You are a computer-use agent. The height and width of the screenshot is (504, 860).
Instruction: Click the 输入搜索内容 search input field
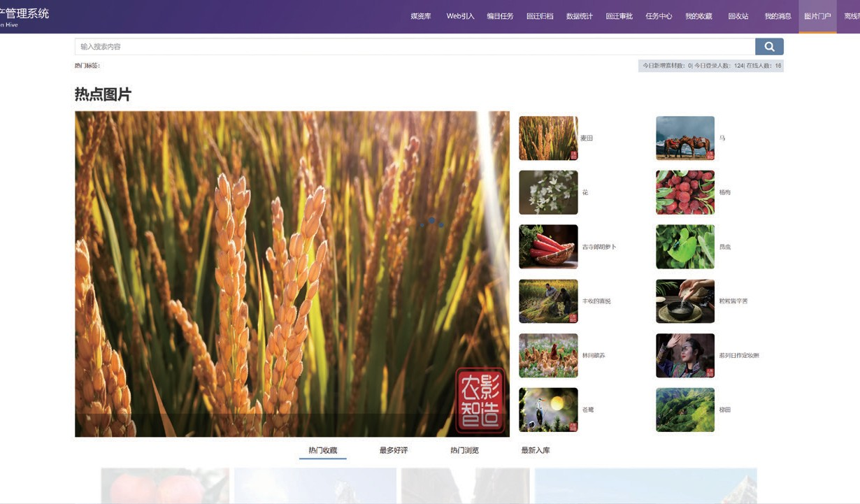(414, 47)
